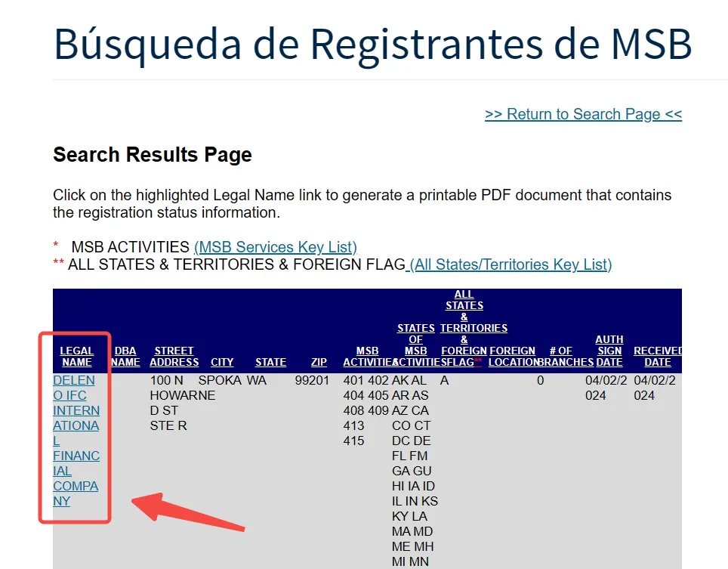Sort by STATE column header
The image size is (728, 569).
tap(270, 362)
